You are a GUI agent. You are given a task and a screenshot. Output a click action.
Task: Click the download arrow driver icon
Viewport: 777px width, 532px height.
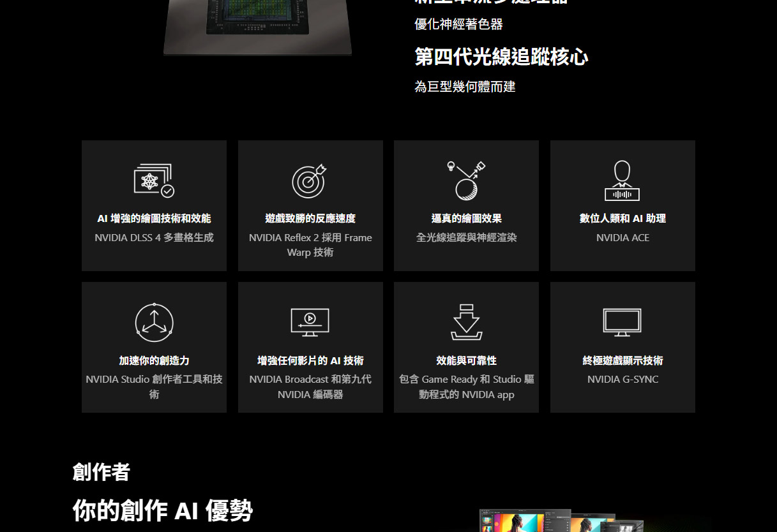[466, 322]
